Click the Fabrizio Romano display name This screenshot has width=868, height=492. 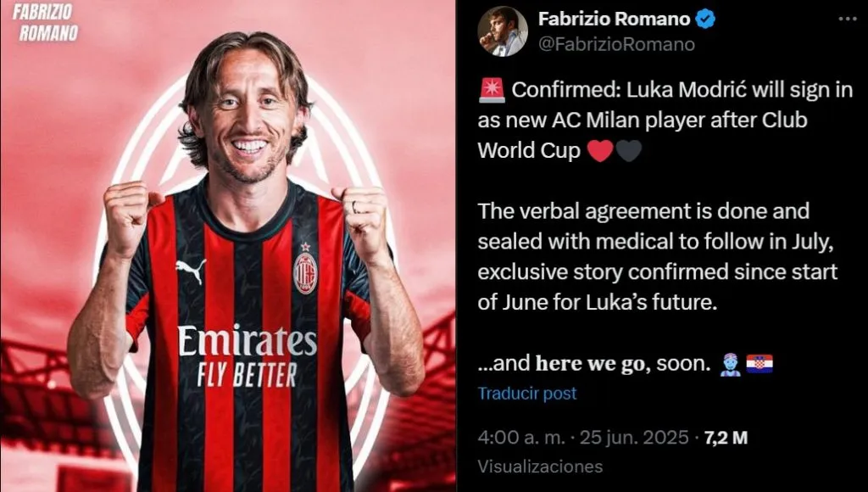tap(614, 20)
